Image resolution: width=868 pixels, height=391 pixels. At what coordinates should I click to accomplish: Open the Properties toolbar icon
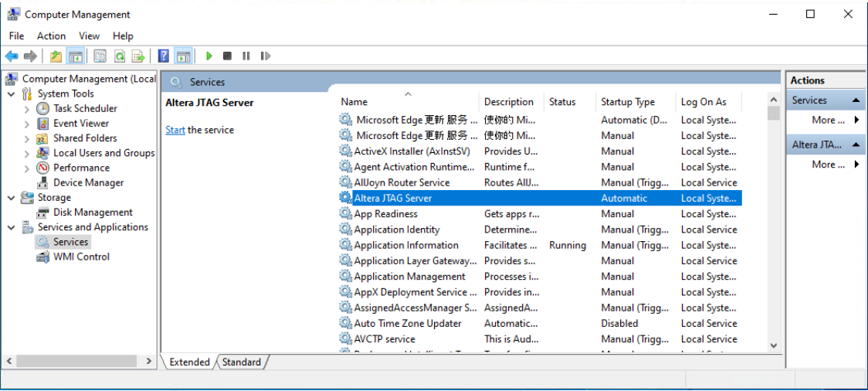tap(100, 56)
